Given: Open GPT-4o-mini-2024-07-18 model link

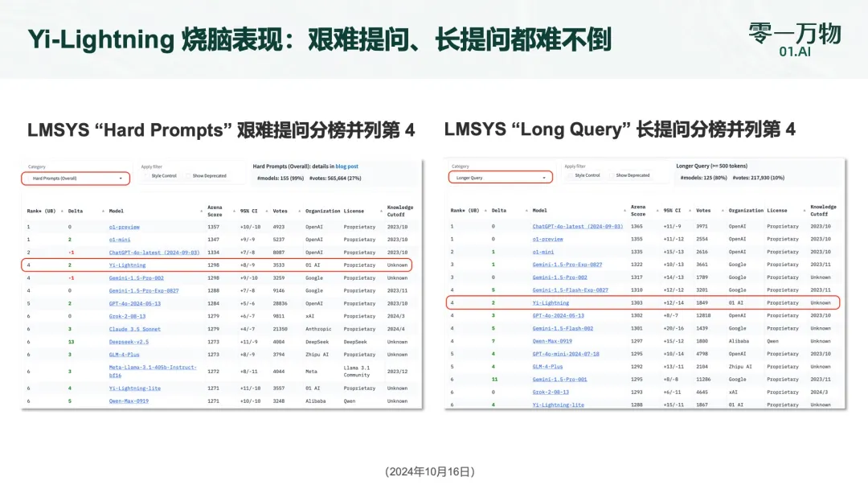Looking at the screenshot, I should point(566,354).
